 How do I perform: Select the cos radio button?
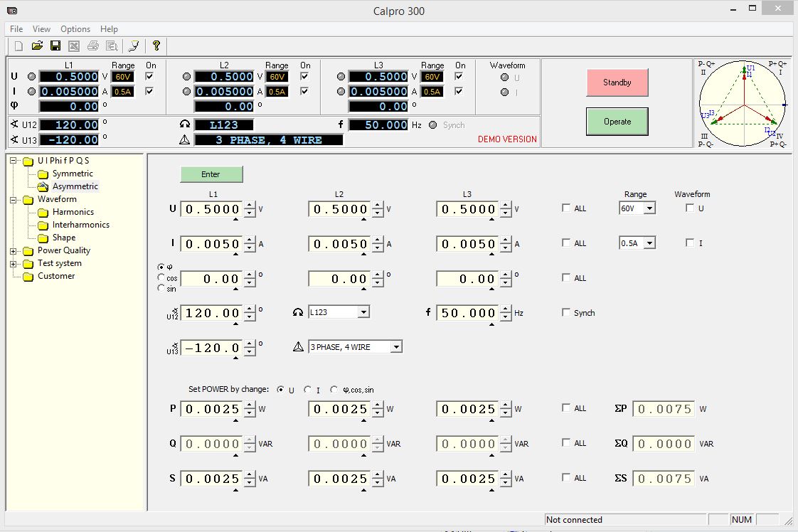161,277
